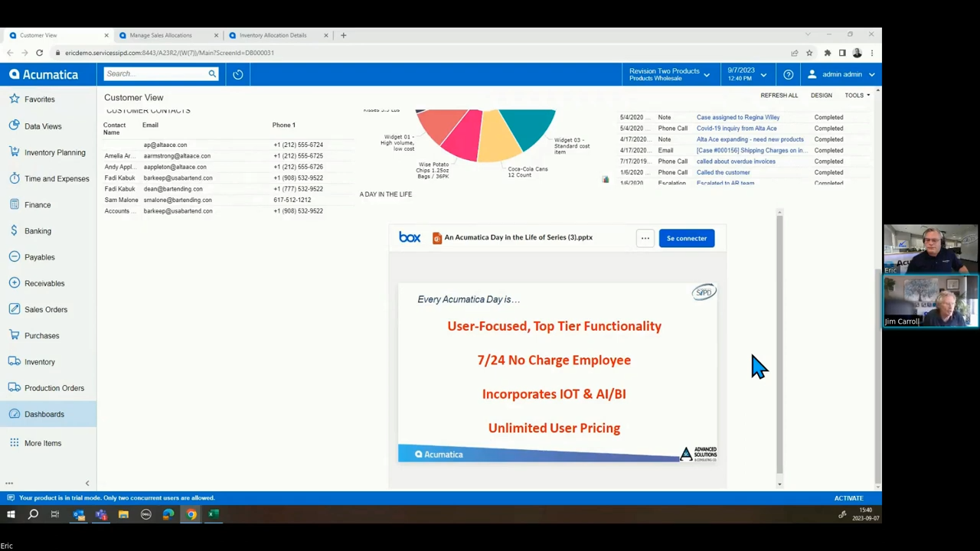
Task: Click the Phone 1 column header
Action: point(283,125)
